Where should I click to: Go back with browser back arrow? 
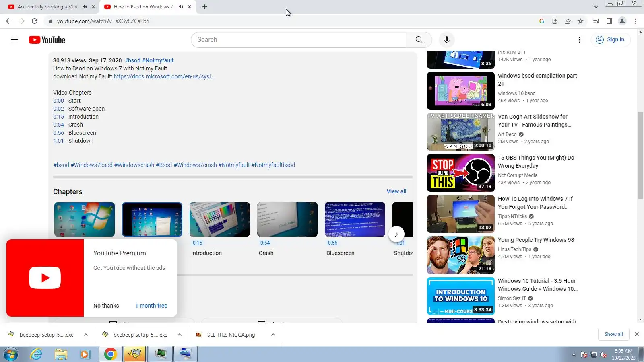[x=9, y=21]
